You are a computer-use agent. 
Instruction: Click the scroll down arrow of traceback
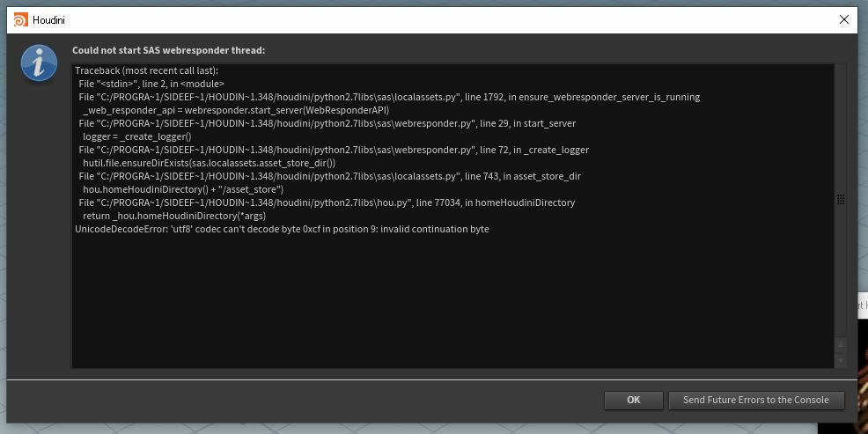841,360
